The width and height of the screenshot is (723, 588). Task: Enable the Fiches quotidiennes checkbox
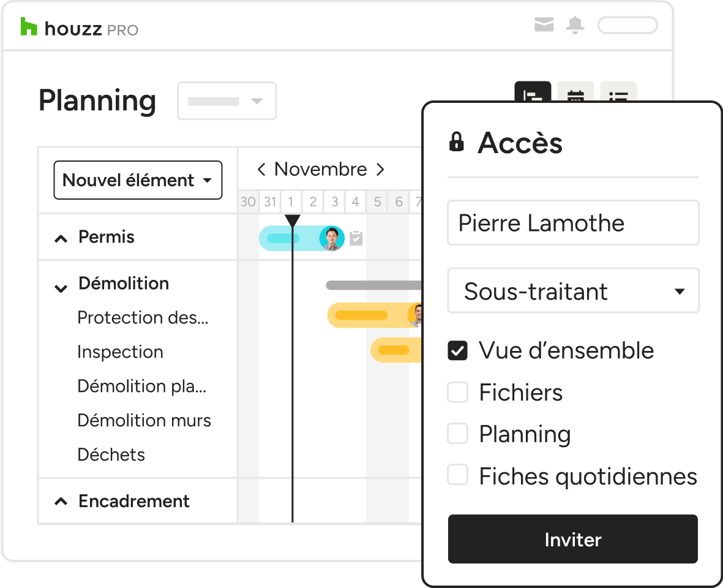[457, 475]
